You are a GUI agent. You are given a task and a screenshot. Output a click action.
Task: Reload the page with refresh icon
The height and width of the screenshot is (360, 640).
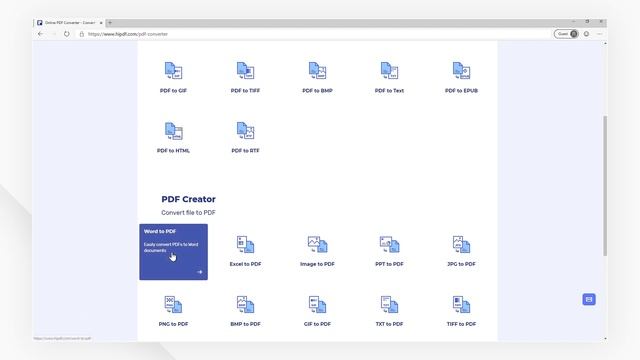click(x=67, y=34)
